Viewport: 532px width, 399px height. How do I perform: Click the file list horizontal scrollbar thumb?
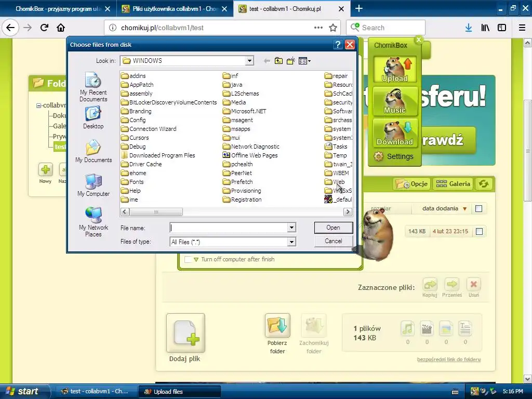point(156,212)
